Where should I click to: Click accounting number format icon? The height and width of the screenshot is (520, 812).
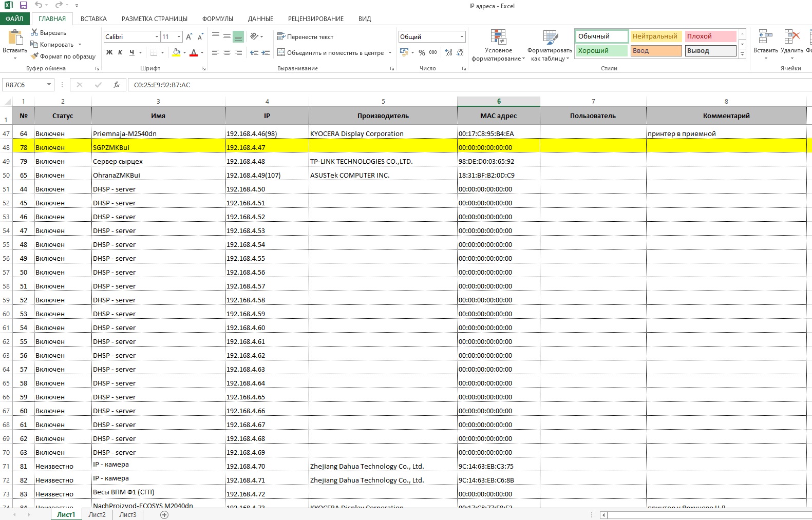coord(404,52)
